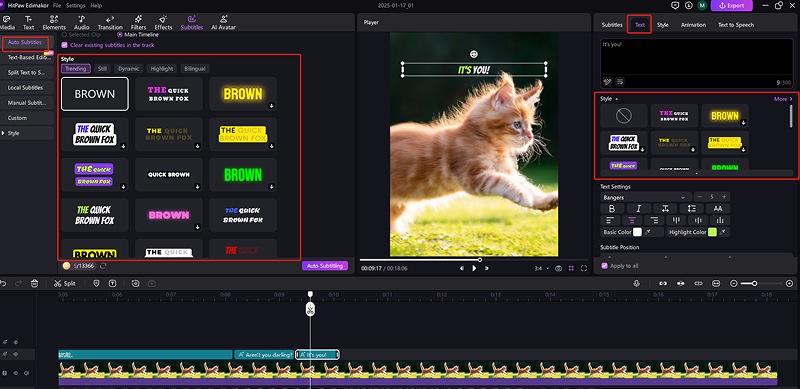Decrease the font size value
Screen dimensions: 800x389
pos(699,197)
